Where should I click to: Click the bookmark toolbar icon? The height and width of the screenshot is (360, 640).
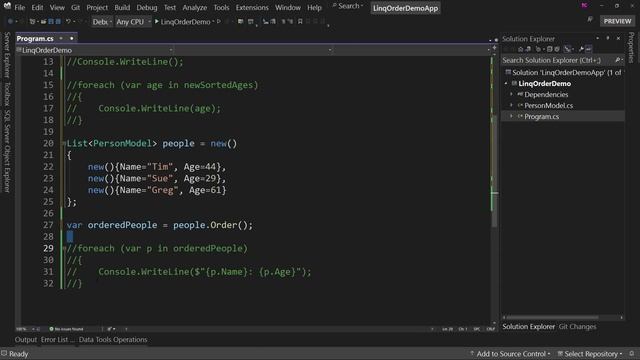tap(300, 21)
